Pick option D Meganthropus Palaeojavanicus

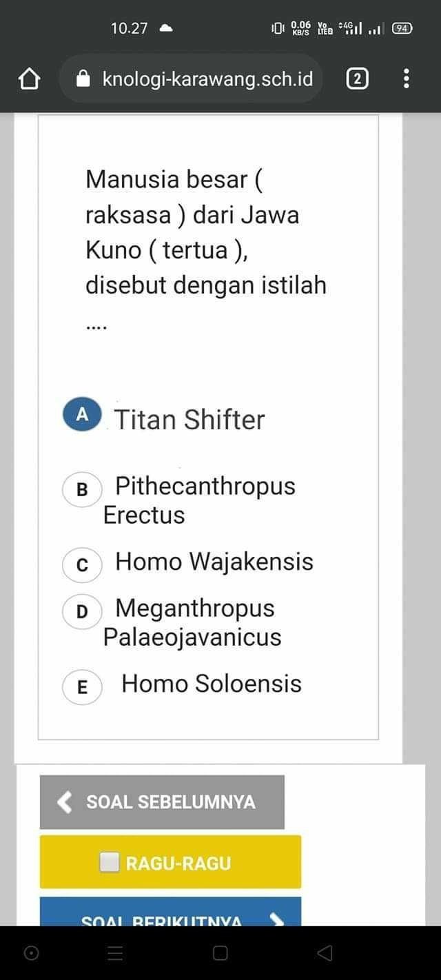82,611
